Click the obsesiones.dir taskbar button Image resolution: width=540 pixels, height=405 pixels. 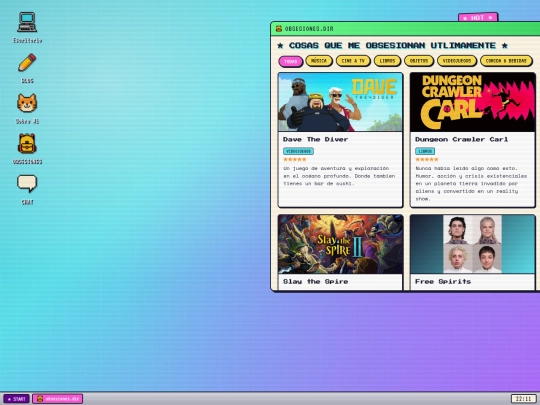58,399
